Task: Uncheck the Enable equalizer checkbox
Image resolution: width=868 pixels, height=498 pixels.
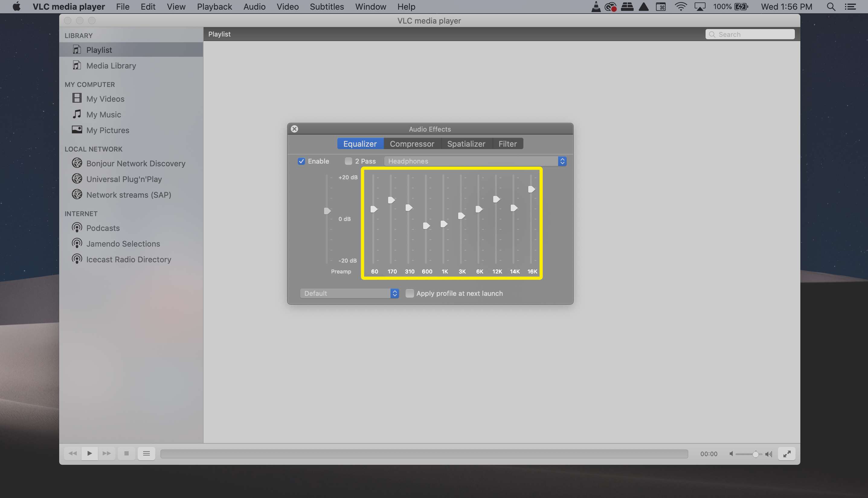Action: [x=301, y=161]
